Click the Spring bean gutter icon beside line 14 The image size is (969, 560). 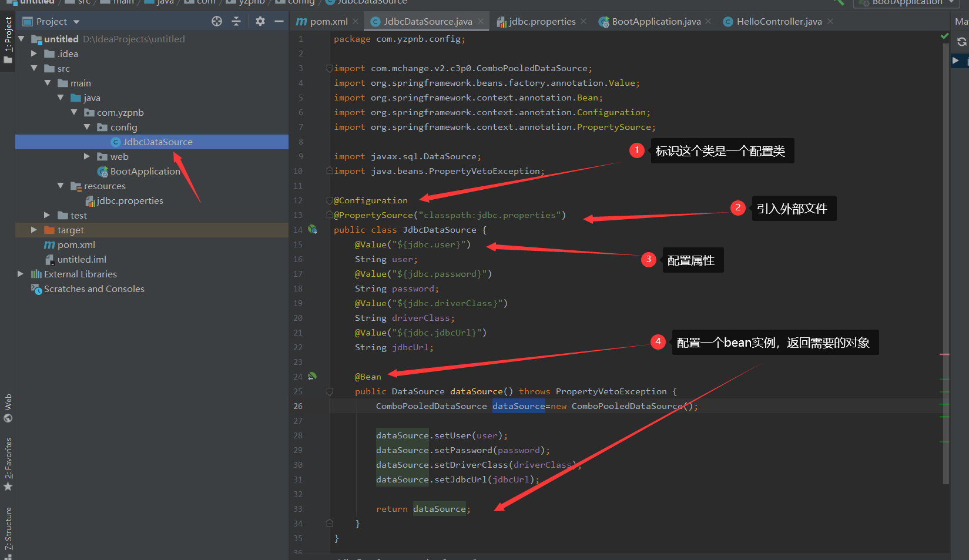pos(313,229)
